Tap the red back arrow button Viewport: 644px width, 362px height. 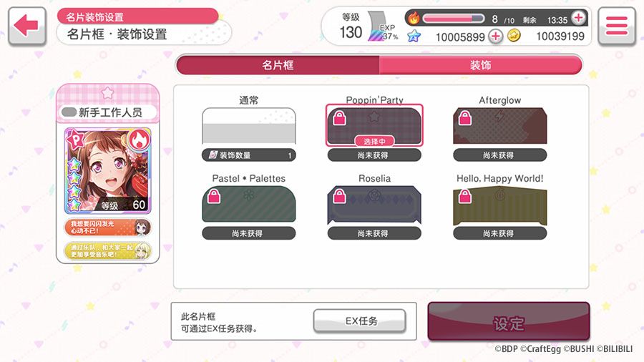click(26, 26)
